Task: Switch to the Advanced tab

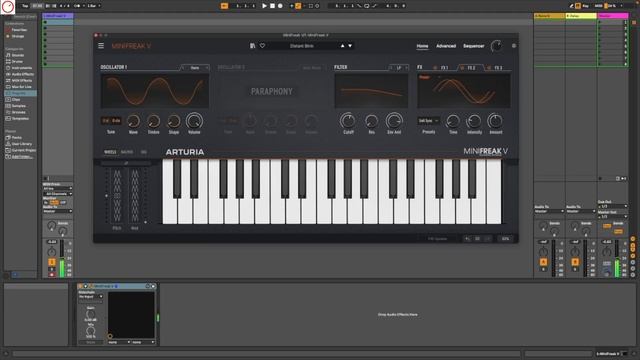Action: pyautogui.click(x=446, y=46)
